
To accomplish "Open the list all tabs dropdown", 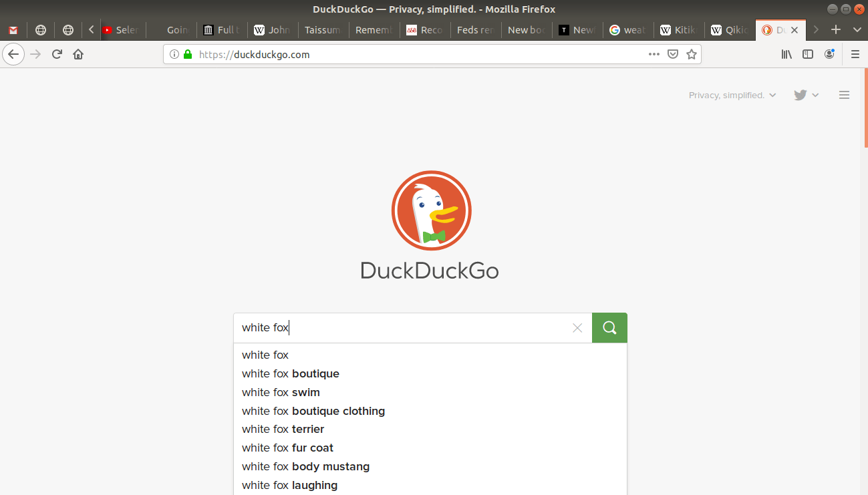I will click(857, 30).
